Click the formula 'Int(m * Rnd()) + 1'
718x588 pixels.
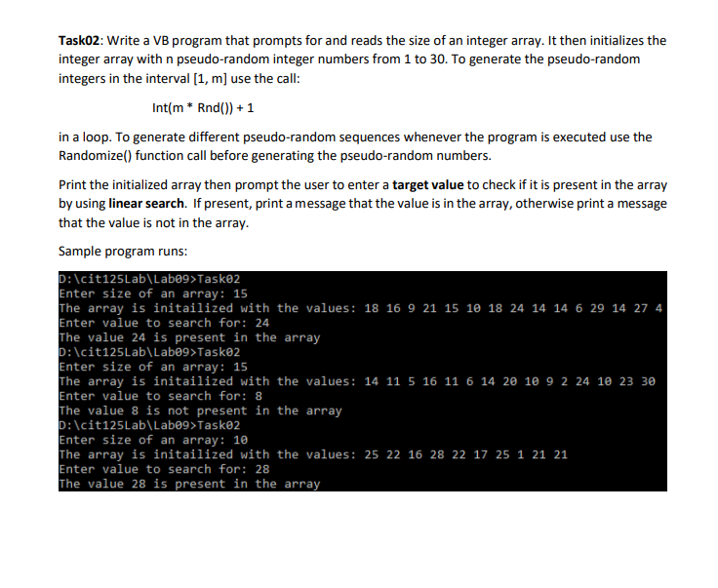(203, 108)
